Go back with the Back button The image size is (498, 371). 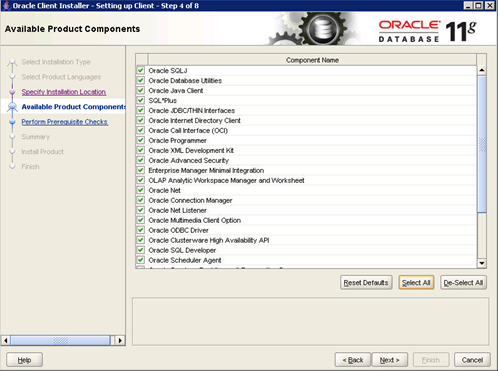click(x=353, y=360)
